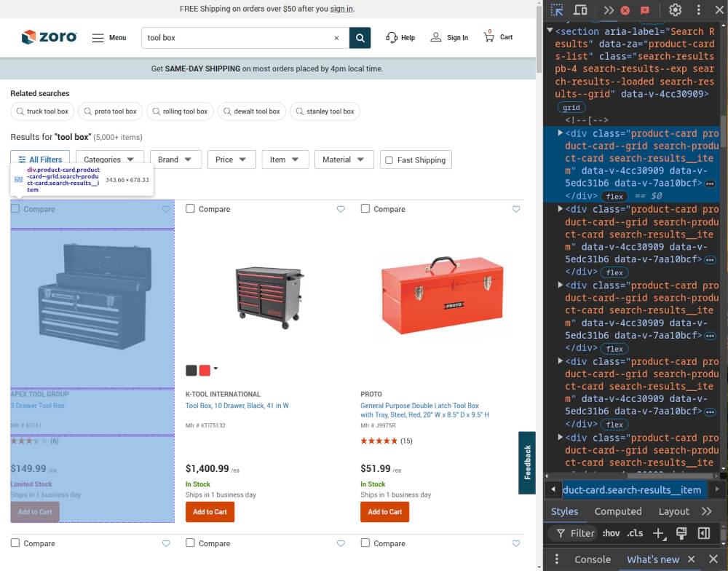Click Add to Cart on the PROTO tool box
728x571 pixels.
pyautogui.click(x=384, y=511)
